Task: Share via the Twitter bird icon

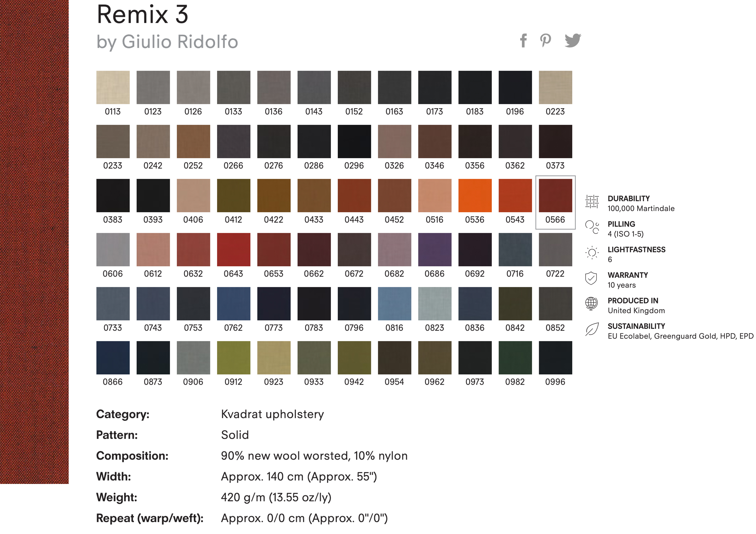Action: (x=573, y=41)
